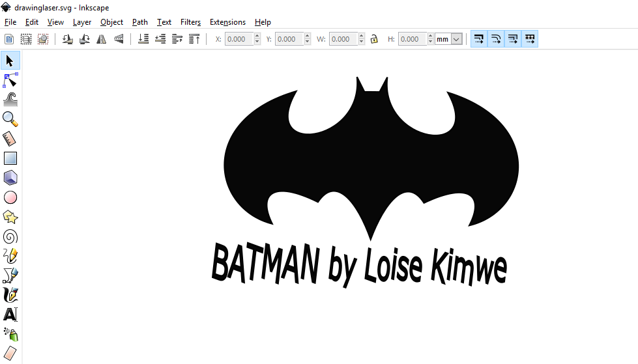Select the Bezier pen tool
The width and height of the screenshot is (638, 364).
10,275
